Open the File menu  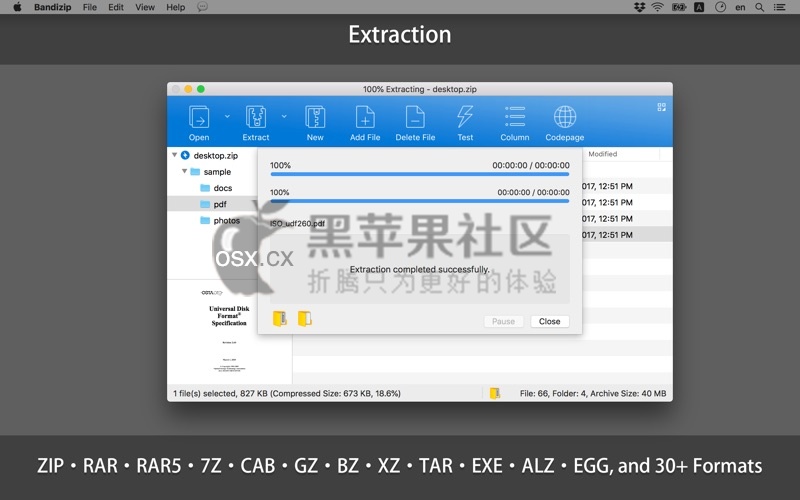pos(90,7)
